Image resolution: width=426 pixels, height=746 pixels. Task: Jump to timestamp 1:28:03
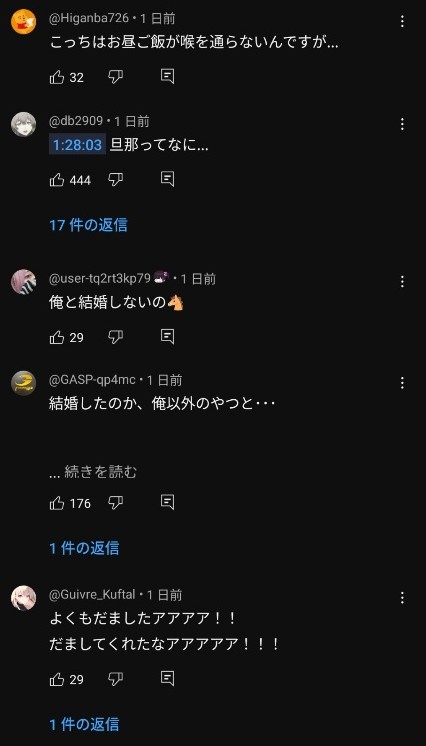coord(78,145)
